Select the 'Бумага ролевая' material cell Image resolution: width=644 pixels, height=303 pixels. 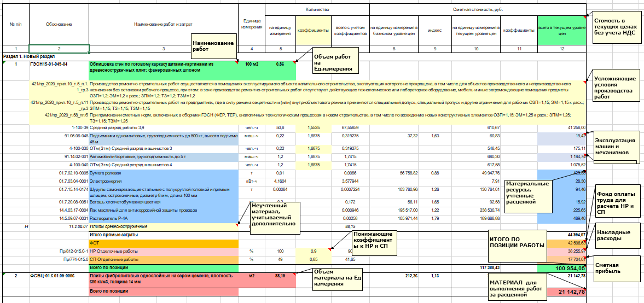pyautogui.click(x=164, y=173)
